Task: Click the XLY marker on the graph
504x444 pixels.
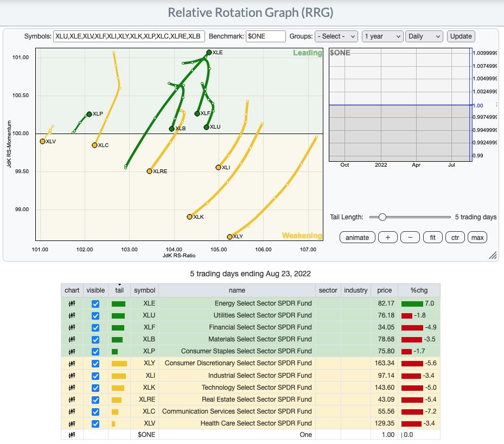Action: coord(229,237)
